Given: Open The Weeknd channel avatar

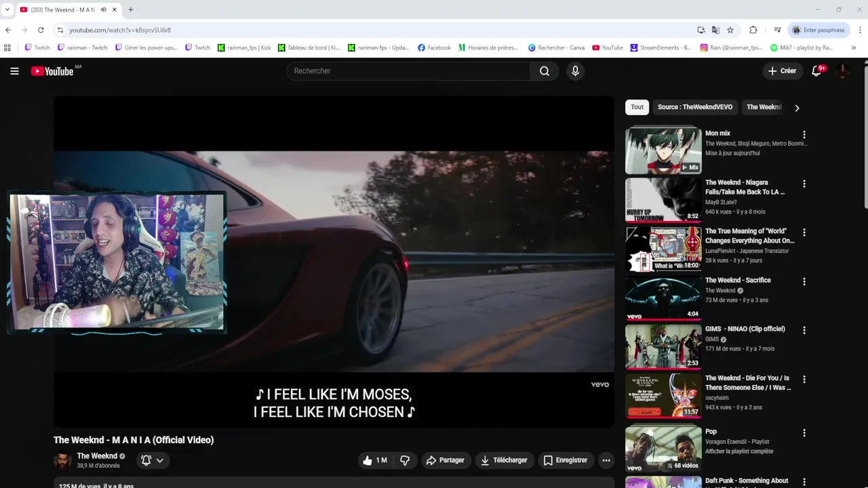Looking at the screenshot, I should (x=62, y=460).
